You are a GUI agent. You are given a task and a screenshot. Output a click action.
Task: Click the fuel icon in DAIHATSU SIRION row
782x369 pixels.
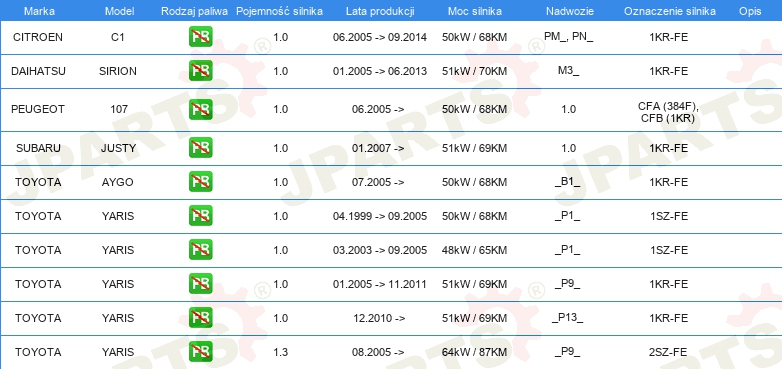point(200,71)
